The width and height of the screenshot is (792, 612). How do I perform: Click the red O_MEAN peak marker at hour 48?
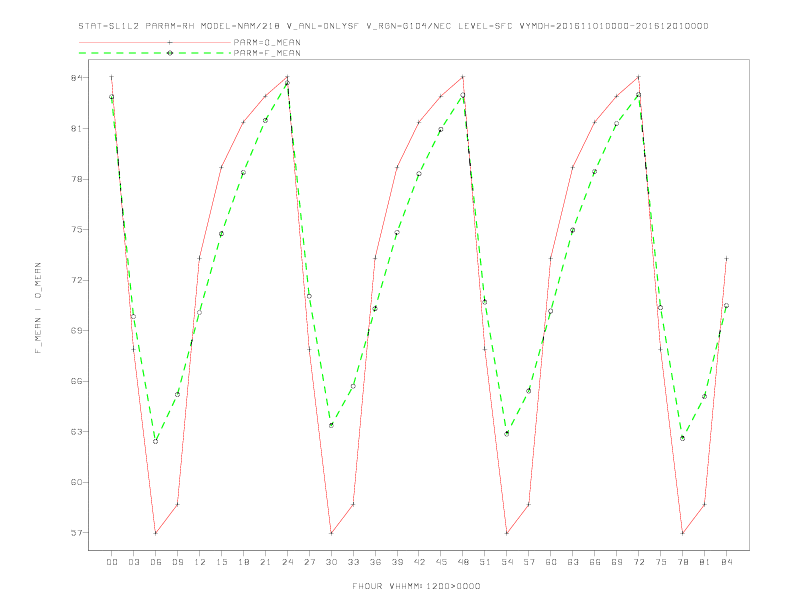pos(463,77)
